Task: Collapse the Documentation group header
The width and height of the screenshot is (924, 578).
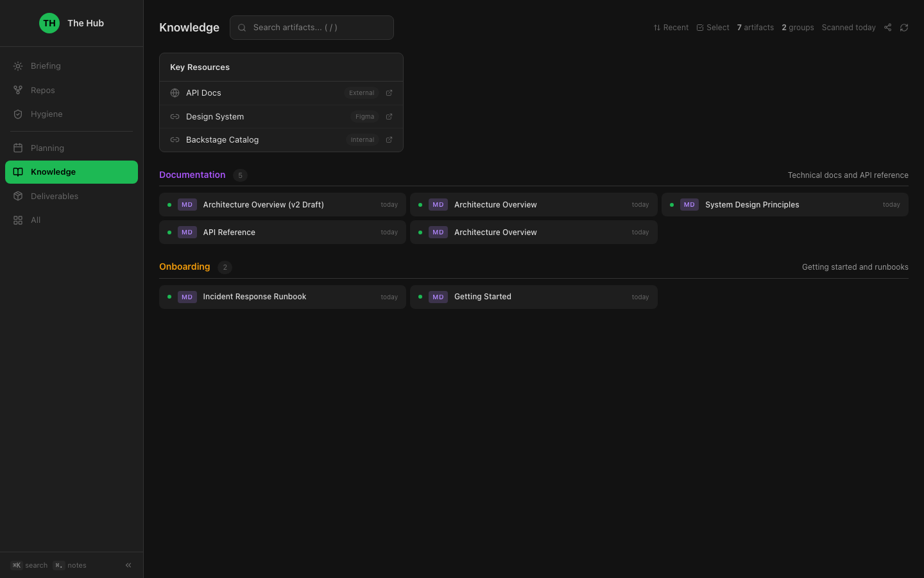Action: pyautogui.click(x=193, y=175)
